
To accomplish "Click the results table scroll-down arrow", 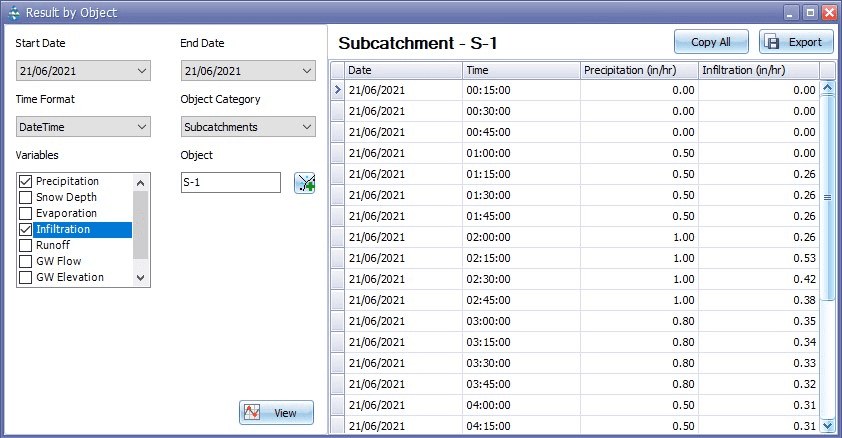I will (x=827, y=426).
